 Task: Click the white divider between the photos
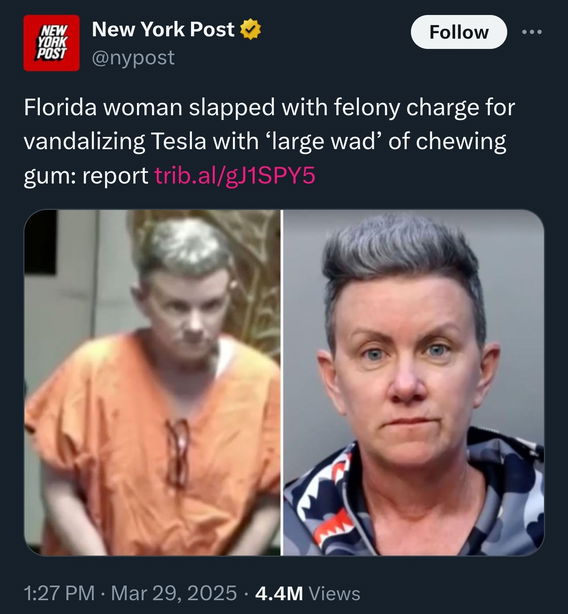(281, 383)
